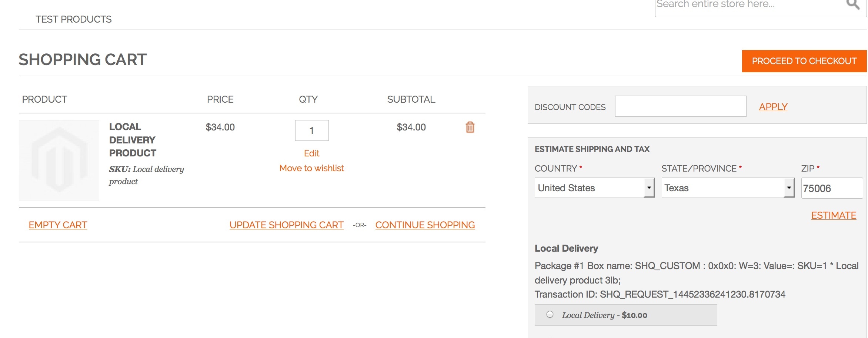Screen dimensions: 868x338
Task: Open the product placeholder thumbnail
Action: tap(59, 160)
